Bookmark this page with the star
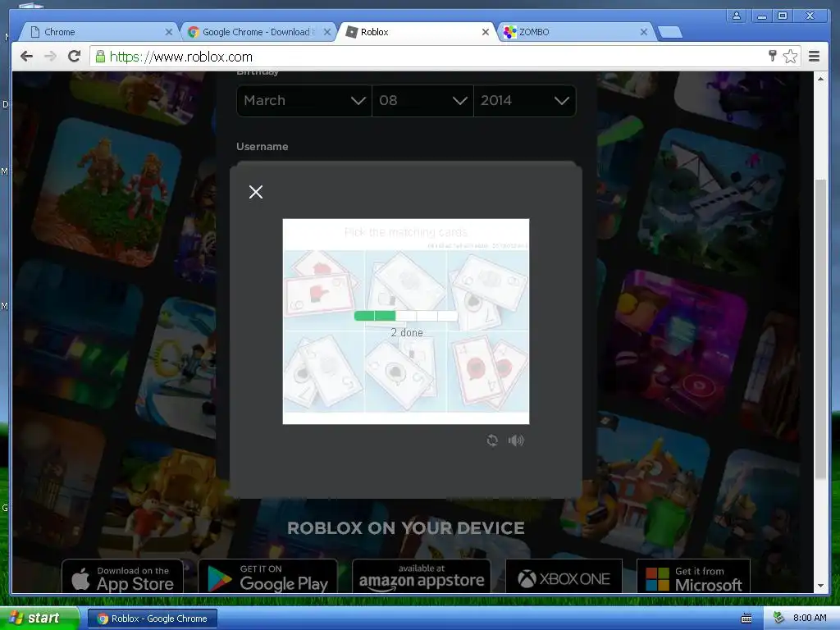This screenshot has height=630, width=840. (x=790, y=57)
